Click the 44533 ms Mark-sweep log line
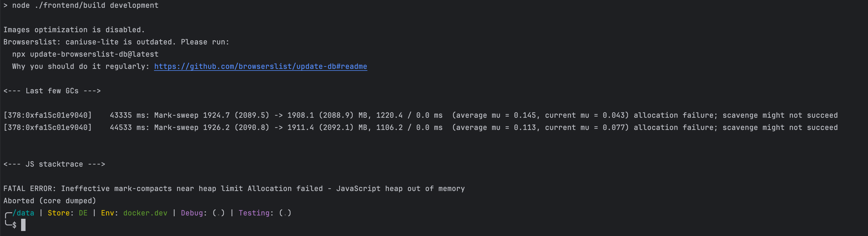868x236 pixels. click(420, 127)
